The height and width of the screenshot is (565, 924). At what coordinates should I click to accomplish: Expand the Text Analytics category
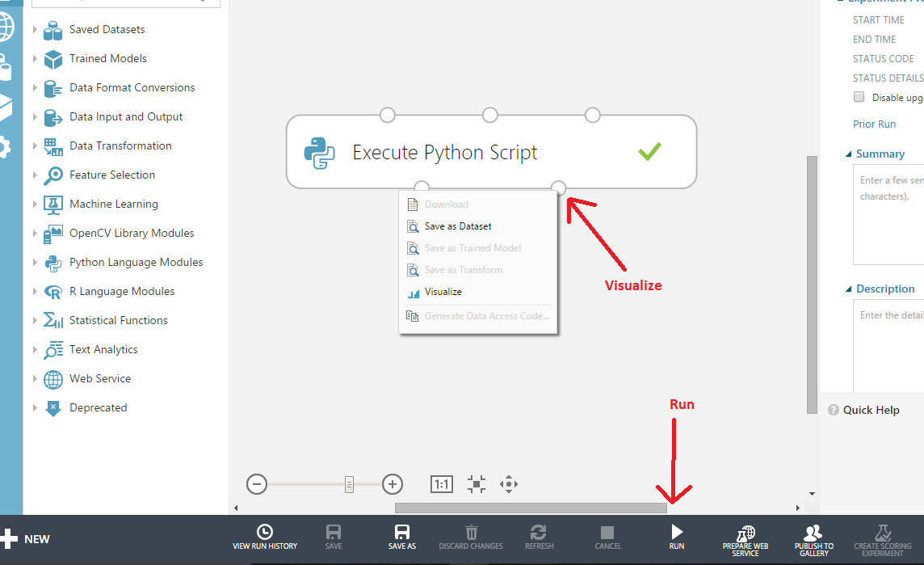click(x=34, y=349)
